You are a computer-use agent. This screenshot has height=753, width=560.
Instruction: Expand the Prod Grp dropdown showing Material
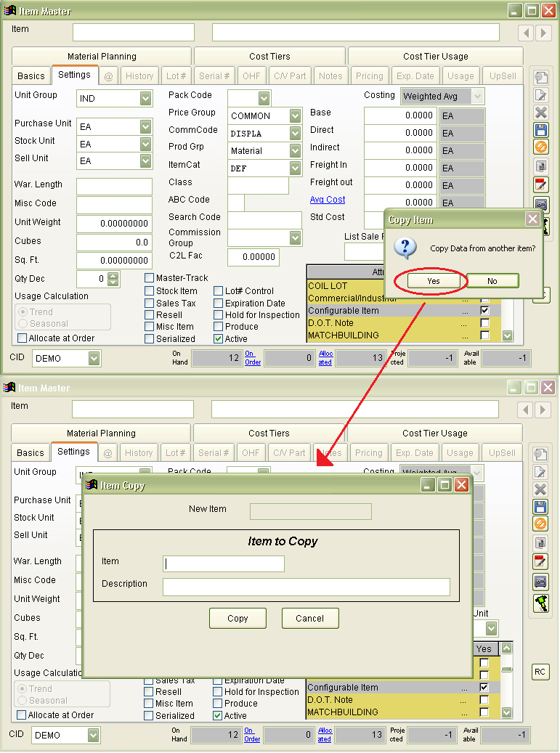coord(295,151)
